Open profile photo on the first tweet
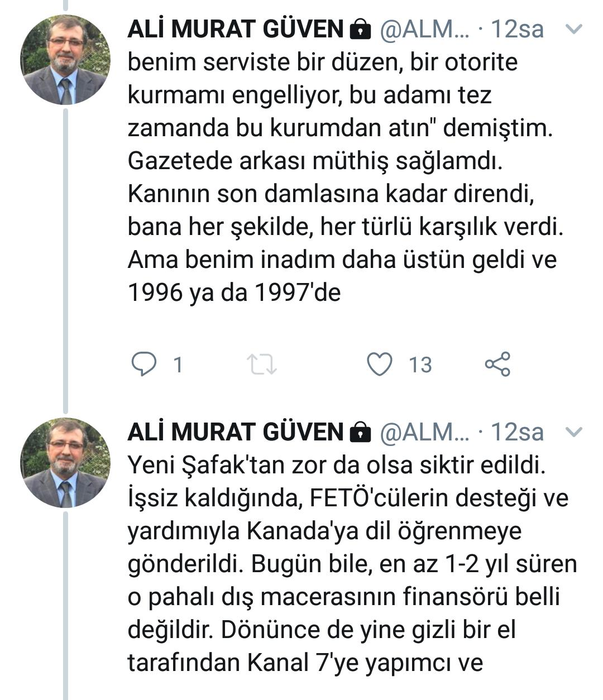 coord(65,60)
